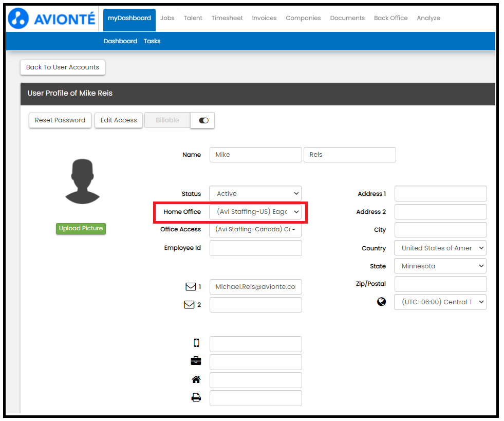Click the mobile phone icon
The height and width of the screenshot is (421, 504).
[196, 343]
